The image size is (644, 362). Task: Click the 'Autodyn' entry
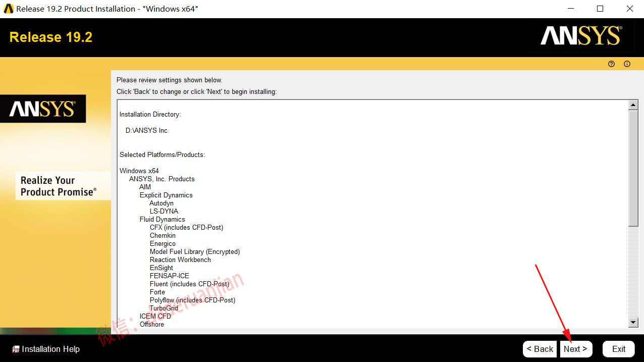[x=162, y=203]
